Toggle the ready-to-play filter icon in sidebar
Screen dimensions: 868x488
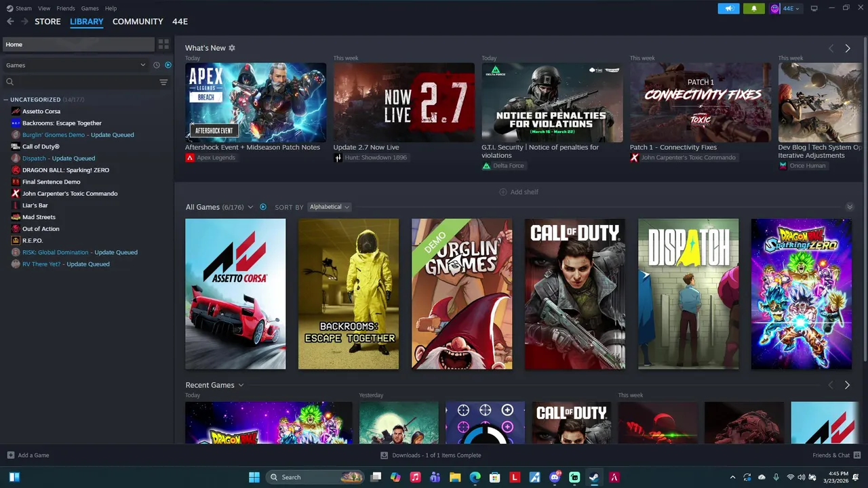[168, 65]
